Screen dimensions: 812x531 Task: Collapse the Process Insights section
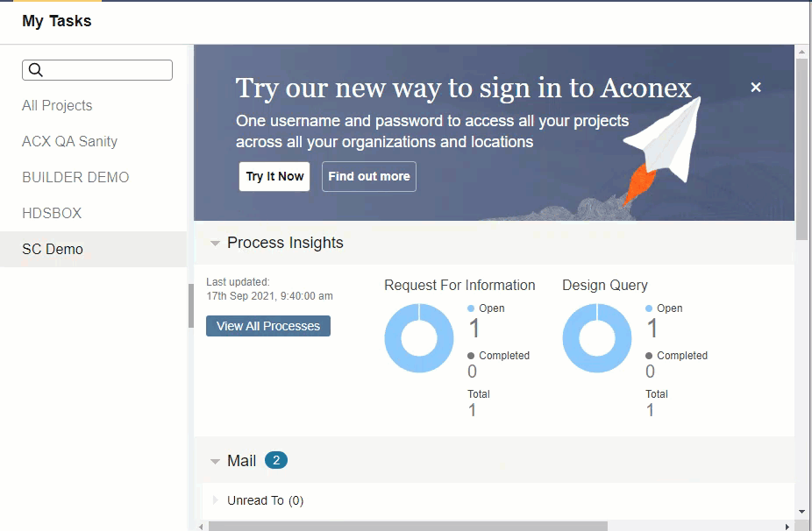click(215, 244)
